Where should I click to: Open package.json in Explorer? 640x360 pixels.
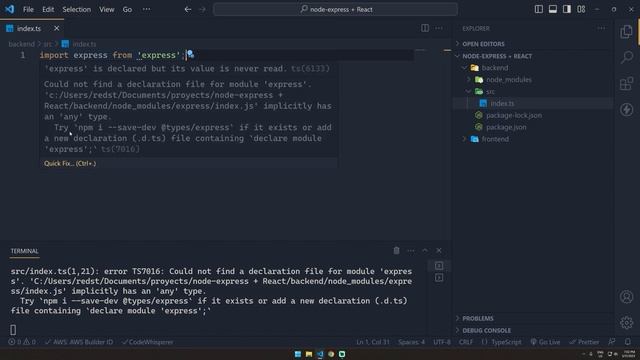(506, 127)
